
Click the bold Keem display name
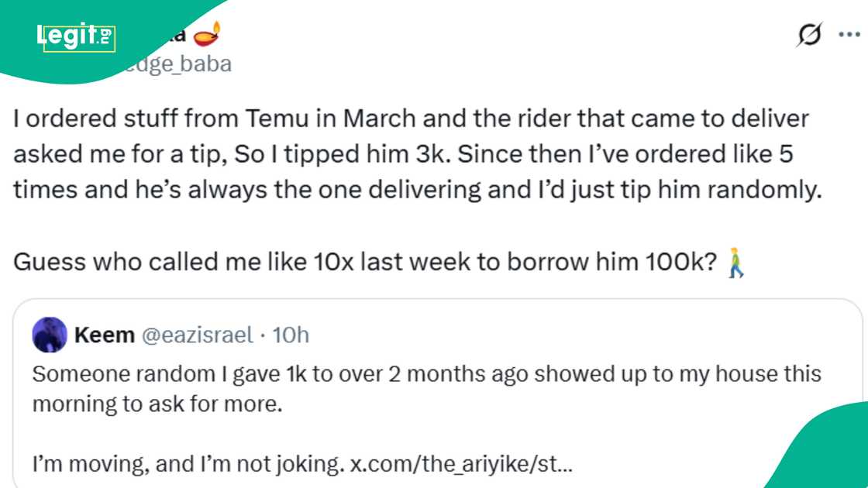[x=102, y=335]
